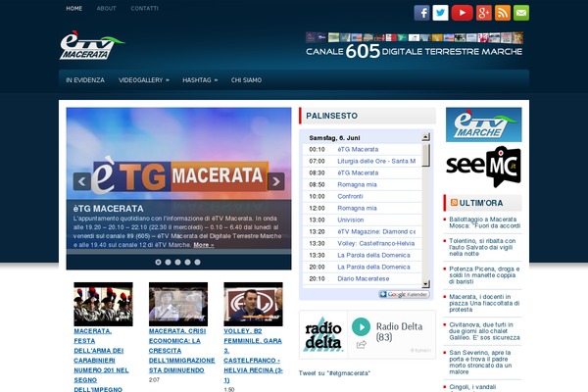Click the palinsesto scrollbar thumb
This screenshot has width=588, height=392.
(x=425, y=155)
